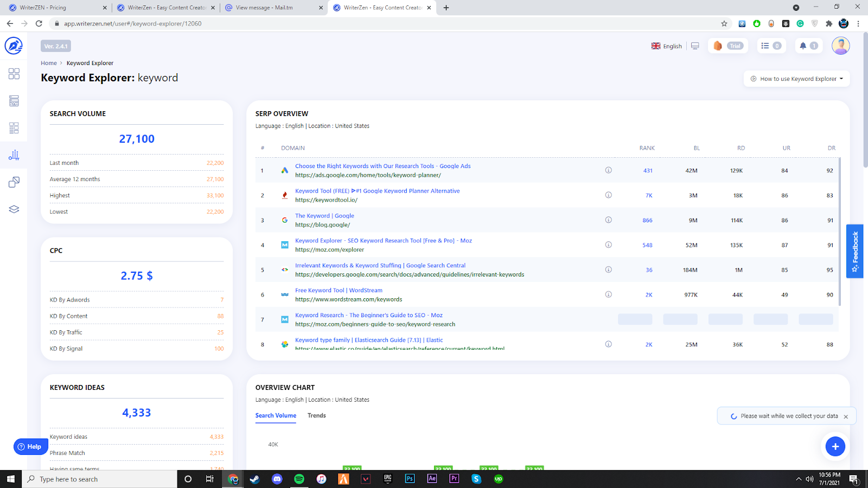
Task: Close the View message - Mail.tm tab
Action: (321, 8)
